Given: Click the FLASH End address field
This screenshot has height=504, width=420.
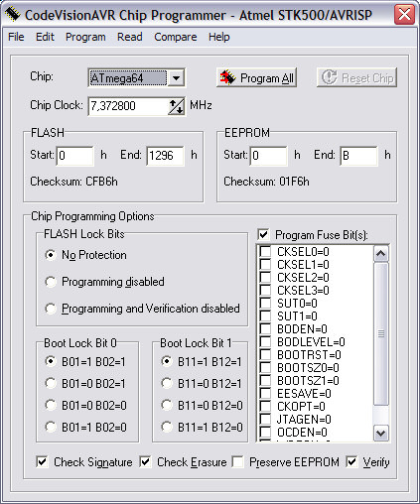Looking at the screenshot, I should point(165,156).
